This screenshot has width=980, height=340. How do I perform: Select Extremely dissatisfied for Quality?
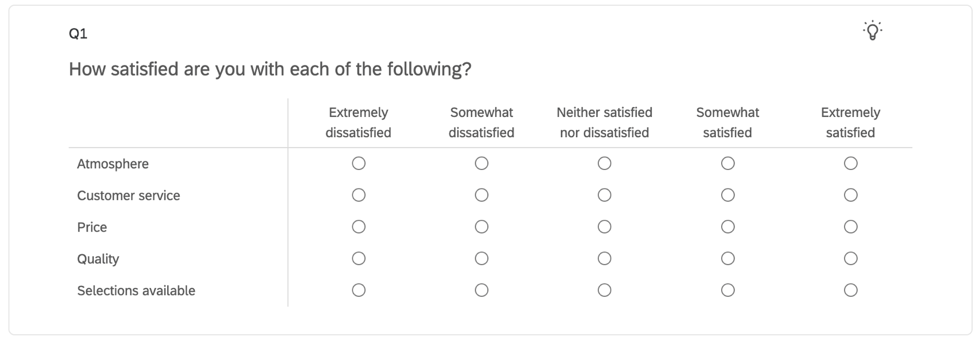pyautogui.click(x=359, y=259)
